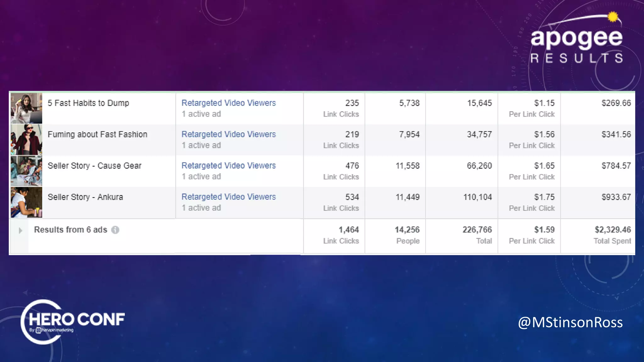The image size is (644, 362).
Task: Select the Seller Story - Ankura ad name
Action: pyautogui.click(x=85, y=197)
